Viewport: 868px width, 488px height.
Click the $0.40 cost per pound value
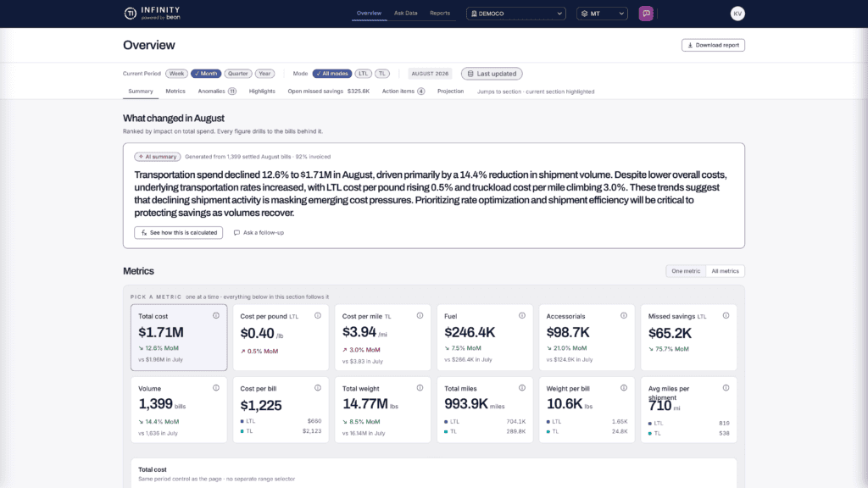[258, 334]
